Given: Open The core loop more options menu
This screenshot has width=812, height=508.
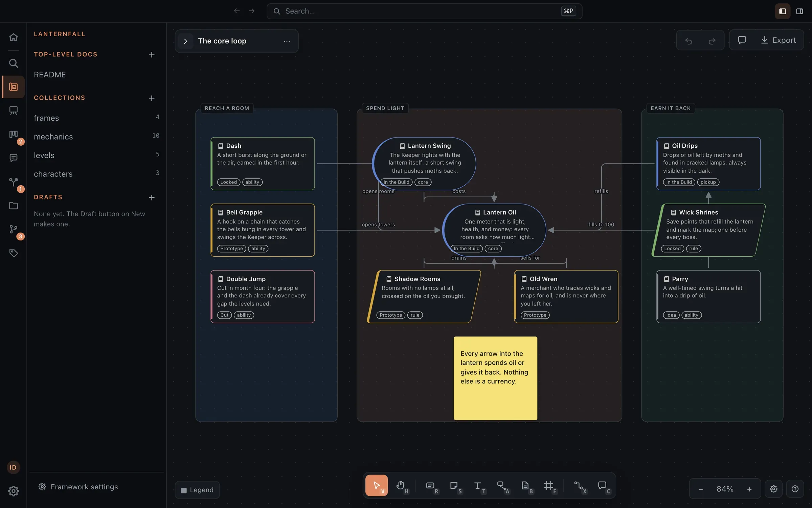Looking at the screenshot, I should pyautogui.click(x=287, y=41).
